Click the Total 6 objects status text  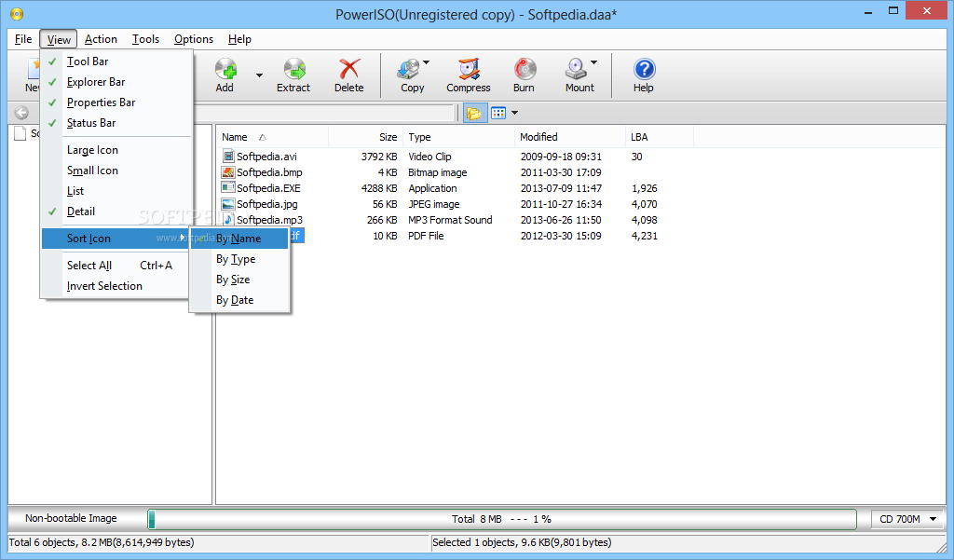pyautogui.click(x=102, y=542)
